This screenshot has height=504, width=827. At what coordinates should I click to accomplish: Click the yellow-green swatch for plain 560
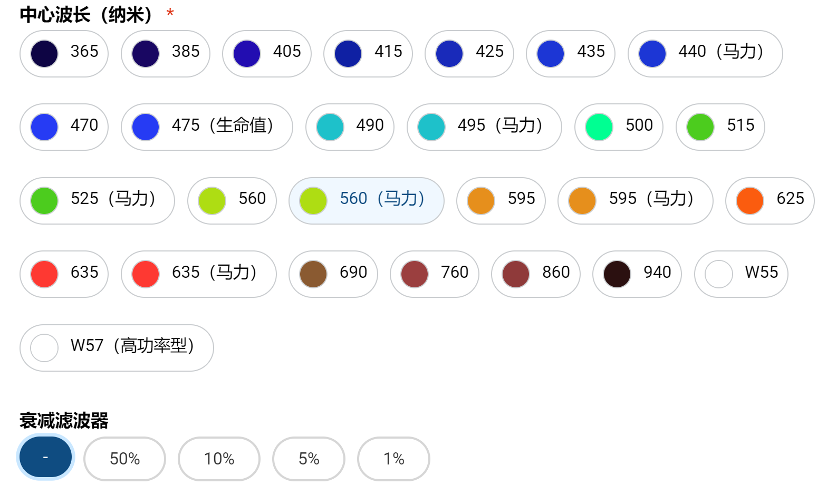click(212, 201)
